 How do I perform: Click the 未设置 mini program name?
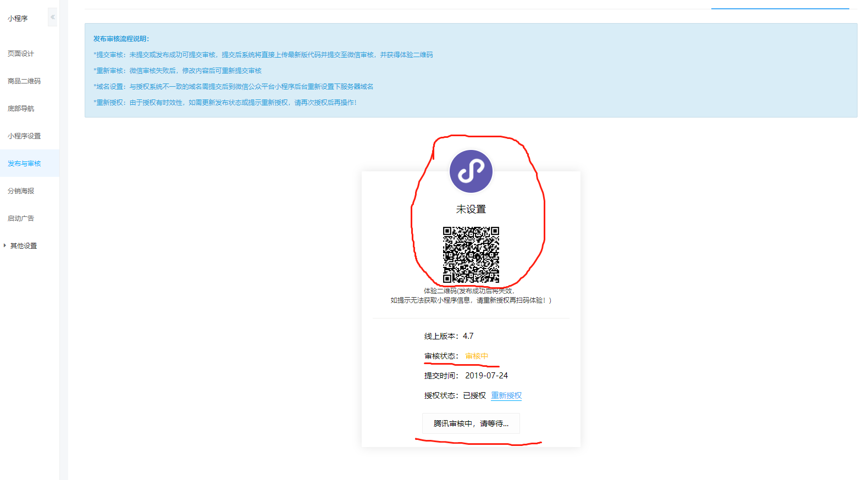pyautogui.click(x=471, y=209)
